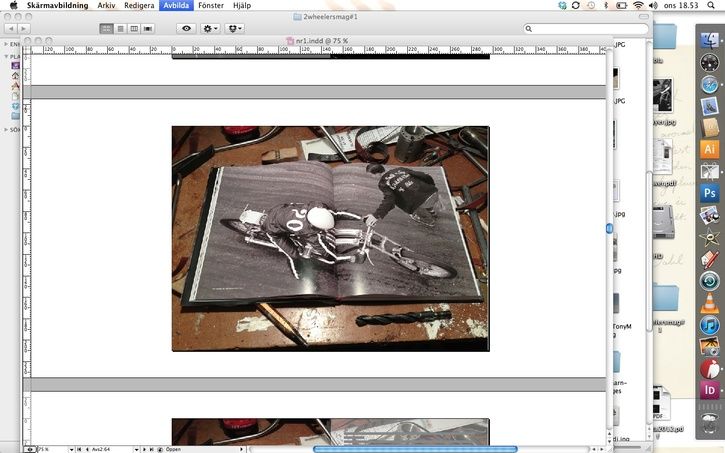Image resolution: width=725 pixels, height=453 pixels.
Task: Switch Finder to list view
Action: click(x=120, y=29)
